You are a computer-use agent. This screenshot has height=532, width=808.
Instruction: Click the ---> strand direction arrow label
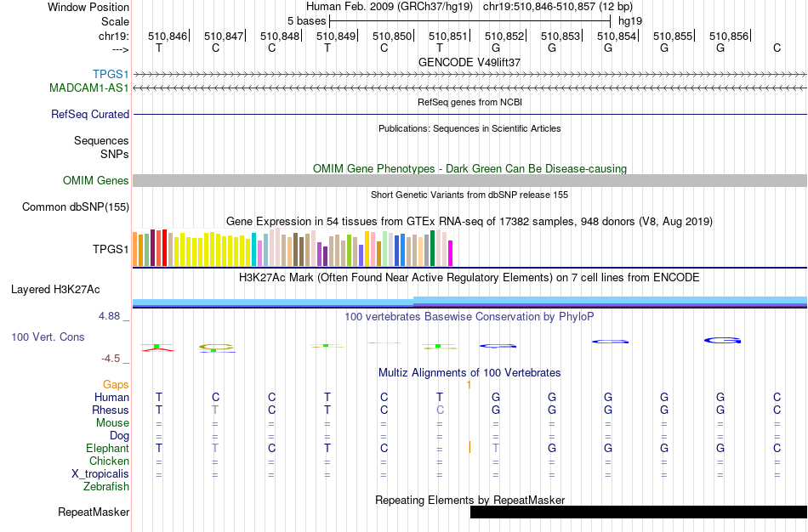[121, 49]
